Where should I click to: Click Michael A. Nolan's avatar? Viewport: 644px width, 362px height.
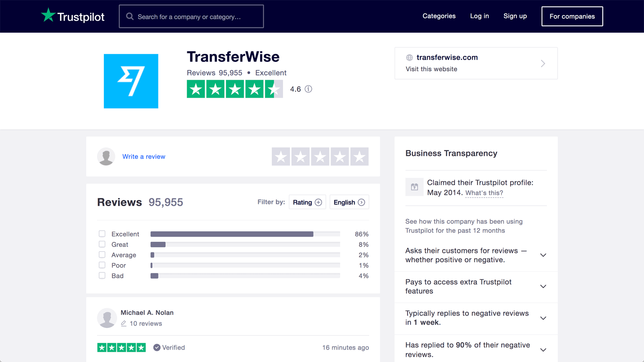pos(107,318)
